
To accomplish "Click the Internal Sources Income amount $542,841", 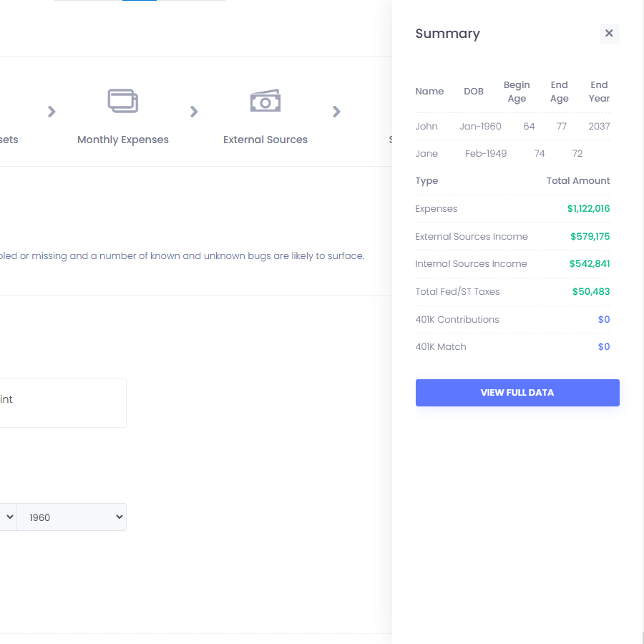I will coord(590,263).
